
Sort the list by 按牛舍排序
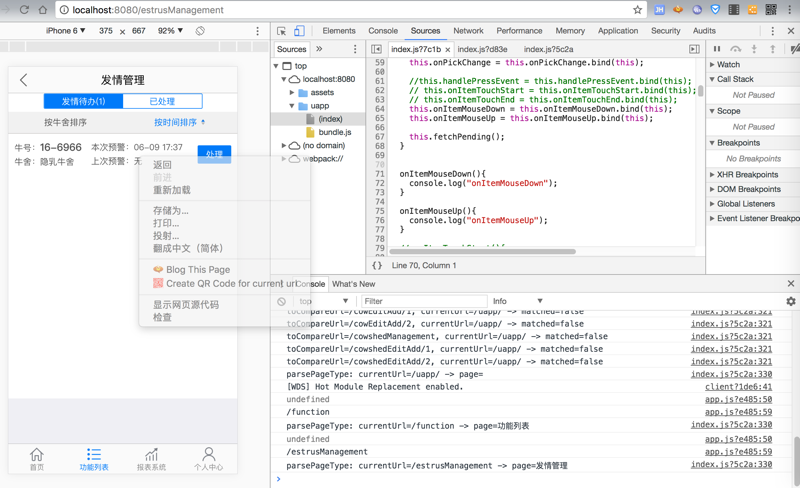tap(65, 123)
